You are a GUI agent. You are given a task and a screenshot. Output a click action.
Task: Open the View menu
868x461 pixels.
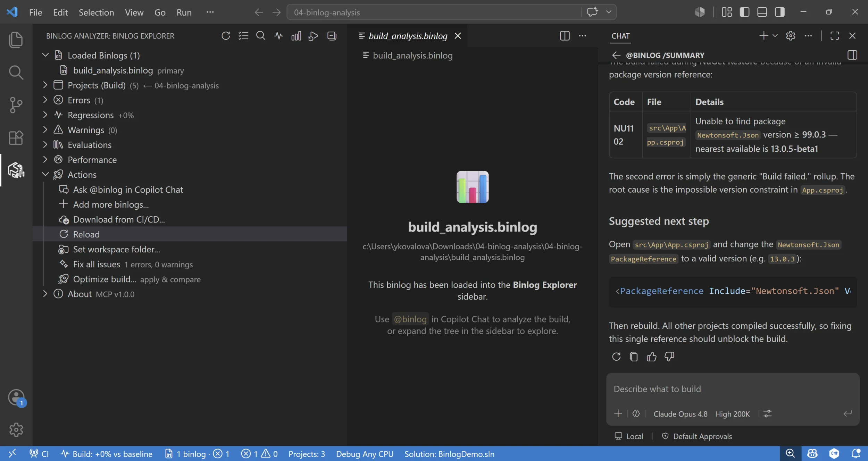[134, 12]
